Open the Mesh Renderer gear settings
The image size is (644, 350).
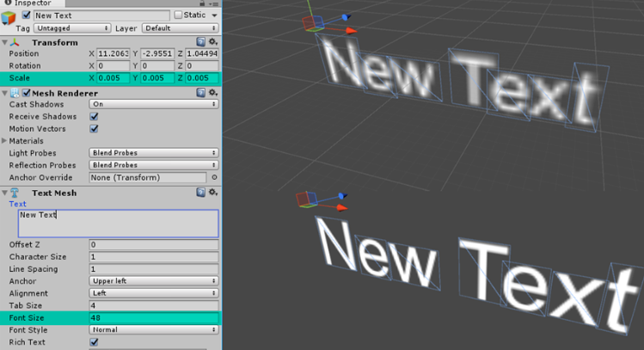click(212, 92)
